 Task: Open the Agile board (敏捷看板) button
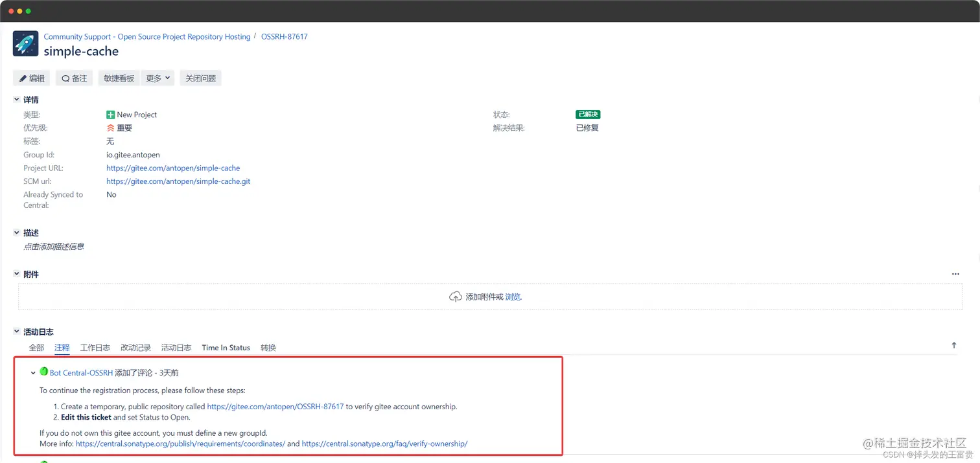[x=119, y=78]
